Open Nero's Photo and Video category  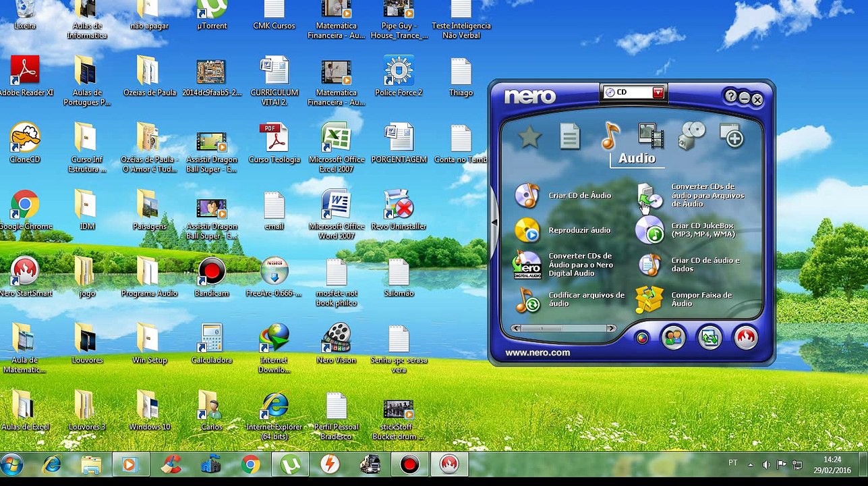651,136
